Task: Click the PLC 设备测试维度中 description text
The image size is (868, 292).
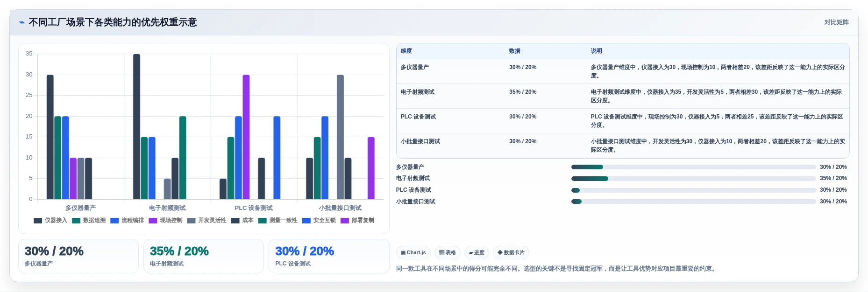Action: 717,121
